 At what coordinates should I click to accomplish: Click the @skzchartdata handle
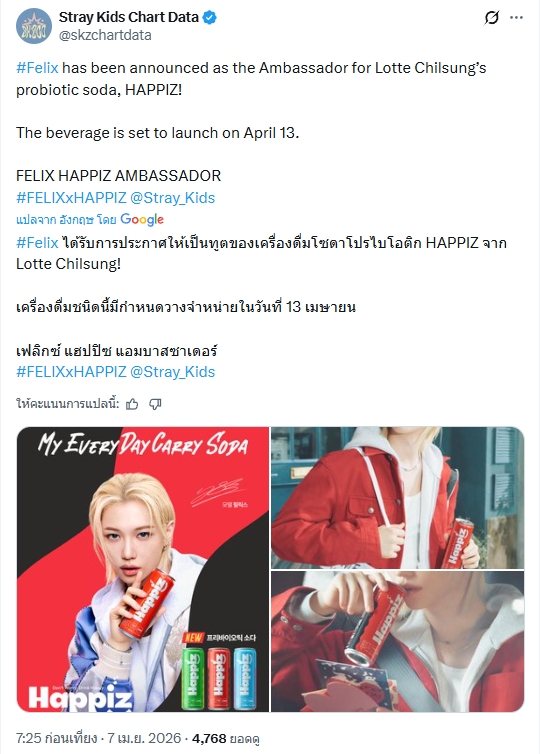(x=105, y=35)
